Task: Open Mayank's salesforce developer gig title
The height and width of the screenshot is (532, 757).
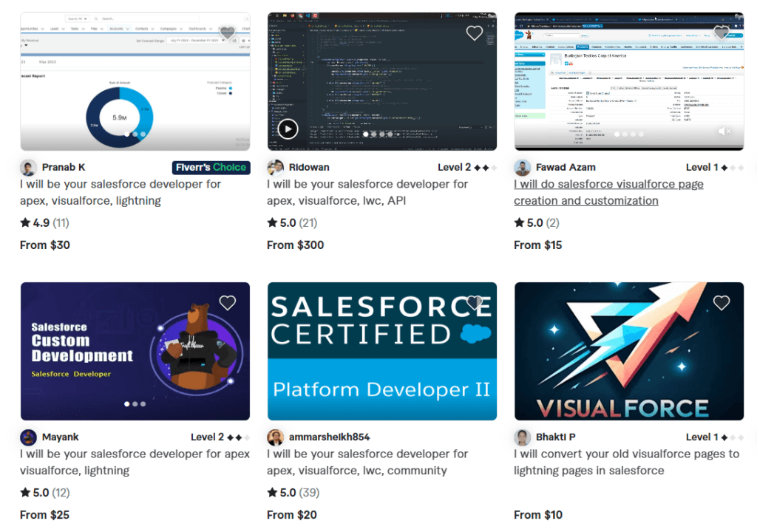Action: pyautogui.click(x=135, y=462)
